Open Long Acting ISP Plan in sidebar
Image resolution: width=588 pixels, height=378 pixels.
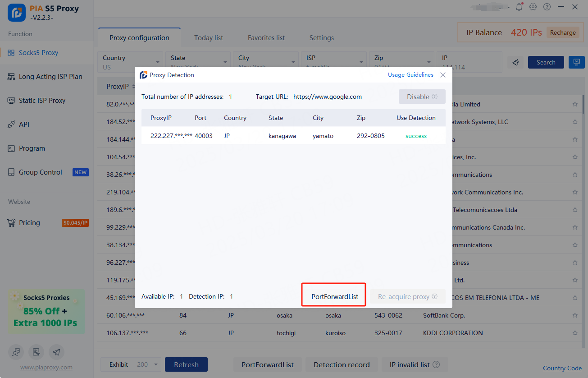pos(50,77)
